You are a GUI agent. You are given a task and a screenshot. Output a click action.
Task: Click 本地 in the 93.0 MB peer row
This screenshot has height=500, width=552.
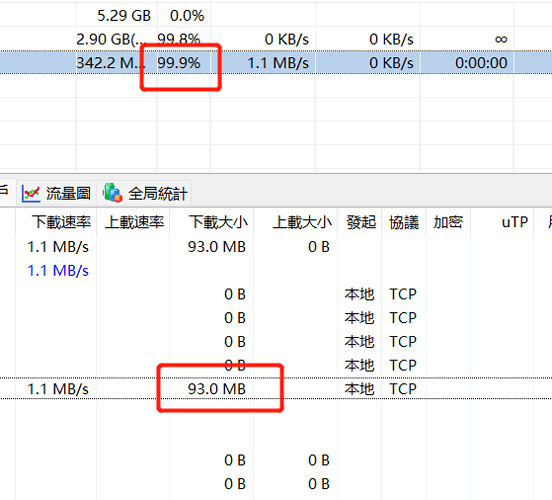pos(359,389)
